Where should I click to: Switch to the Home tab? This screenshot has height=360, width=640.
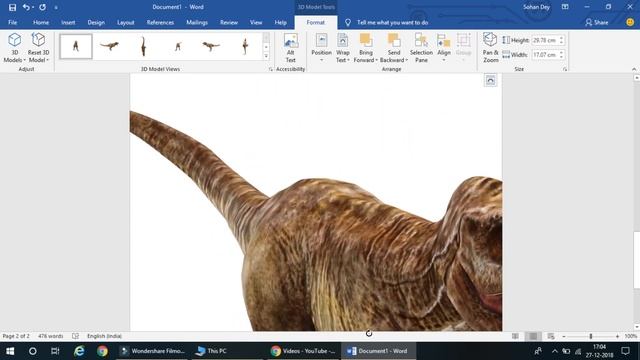[x=41, y=22]
